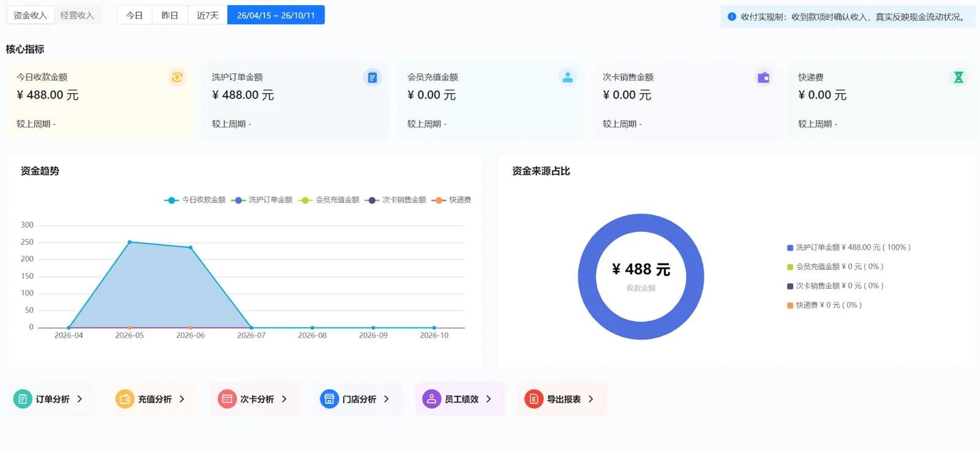Toggle 洗护订单金额 series in trend legend
The width and height of the screenshot is (980, 454).
262,200
